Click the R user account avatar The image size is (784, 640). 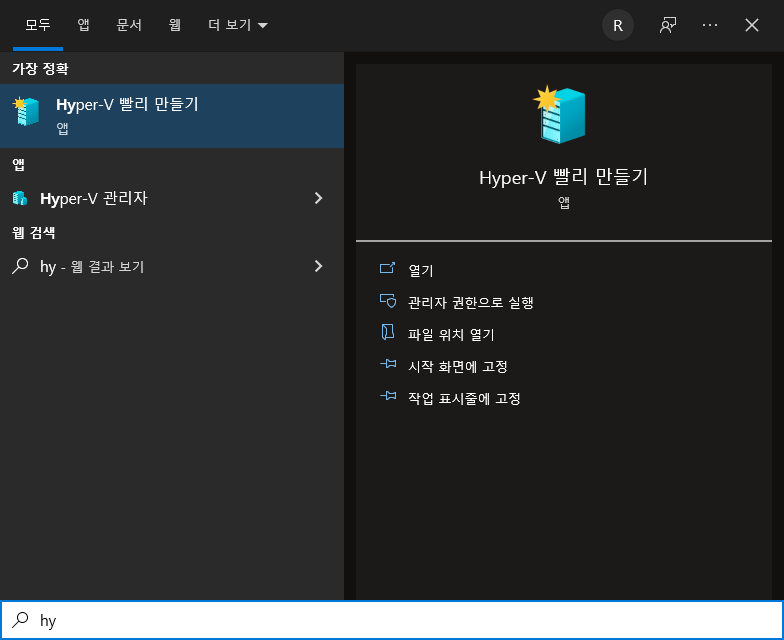click(618, 25)
